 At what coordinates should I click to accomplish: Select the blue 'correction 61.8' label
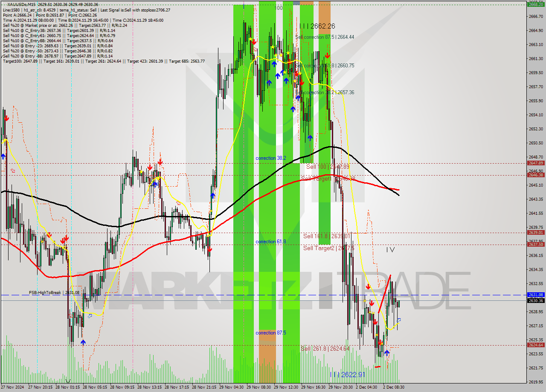(x=271, y=242)
